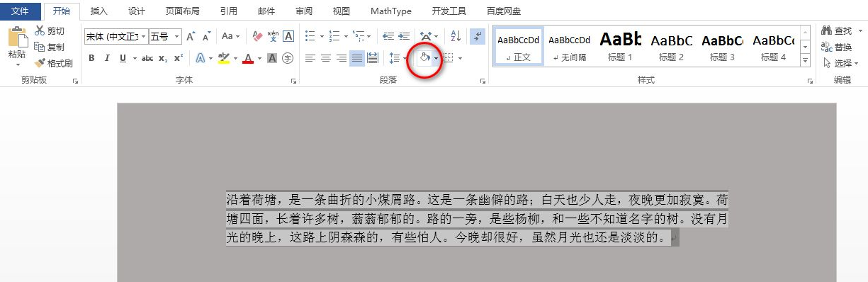
Task: Apply distributed alignment
Action: (x=373, y=58)
